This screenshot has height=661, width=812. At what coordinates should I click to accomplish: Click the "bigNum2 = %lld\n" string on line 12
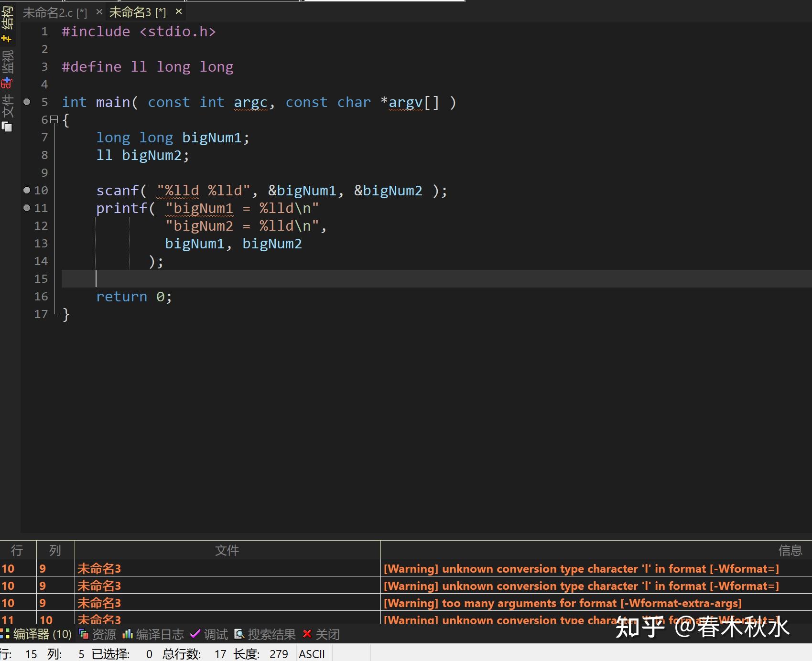(242, 226)
